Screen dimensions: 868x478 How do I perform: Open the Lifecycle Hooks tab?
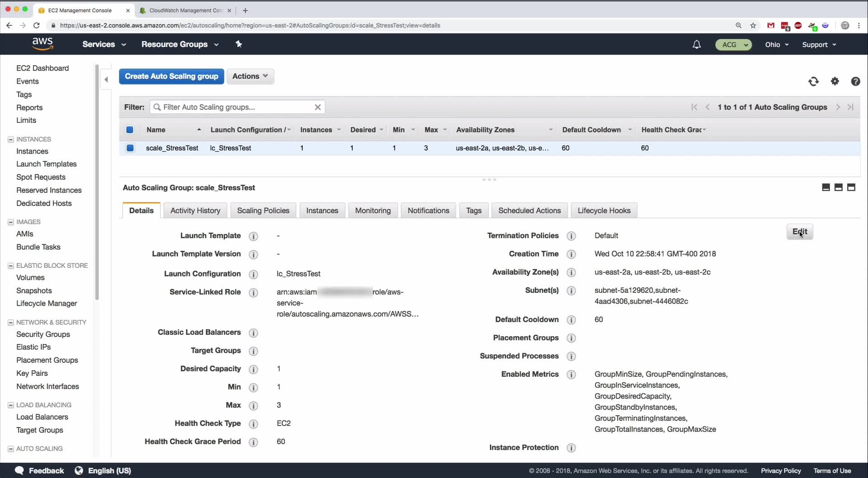coord(604,211)
